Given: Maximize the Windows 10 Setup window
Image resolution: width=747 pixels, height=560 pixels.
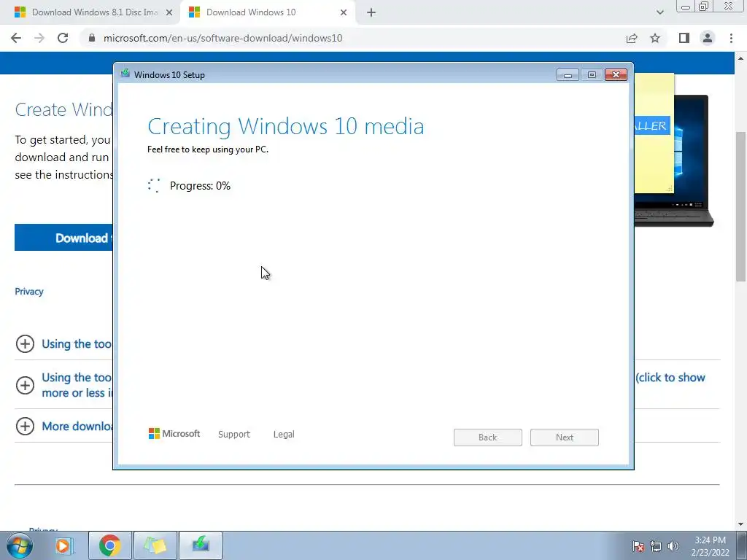Looking at the screenshot, I should [x=592, y=75].
